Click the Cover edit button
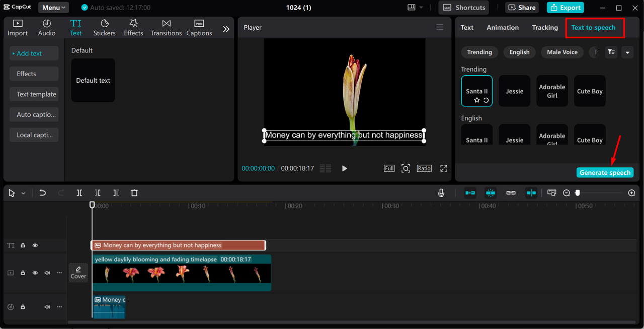Image resolution: width=644 pixels, height=329 pixels. click(78, 273)
